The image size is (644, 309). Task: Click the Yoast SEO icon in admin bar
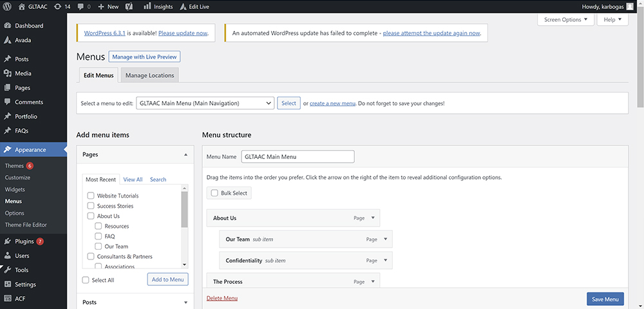click(x=129, y=6)
